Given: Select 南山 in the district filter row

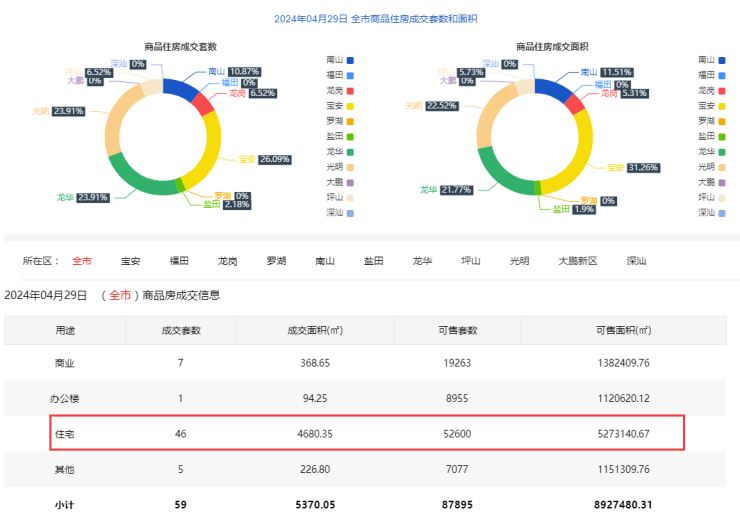Looking at the screenshot, I should click(325, 261).
